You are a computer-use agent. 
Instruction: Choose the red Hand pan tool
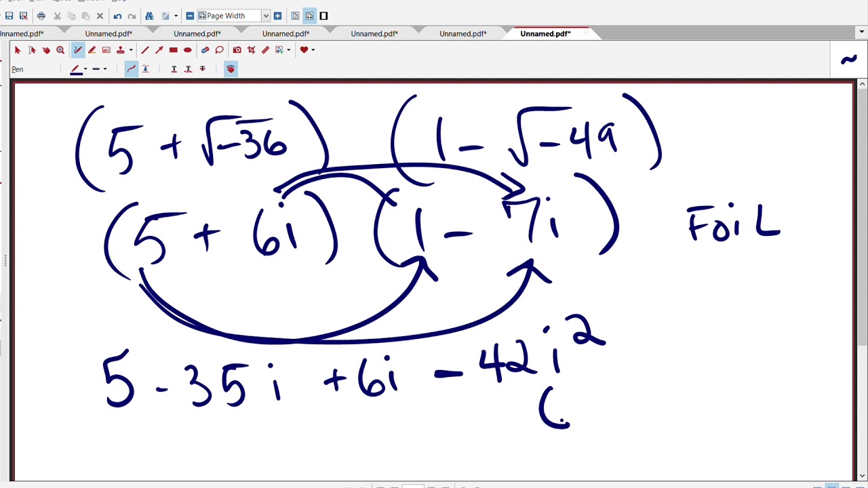pyautogui.click(x=46, y=50)
